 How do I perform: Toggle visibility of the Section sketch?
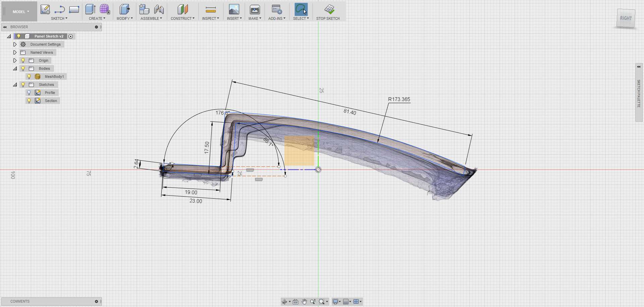pyautogui.click(x=29, y=101)
